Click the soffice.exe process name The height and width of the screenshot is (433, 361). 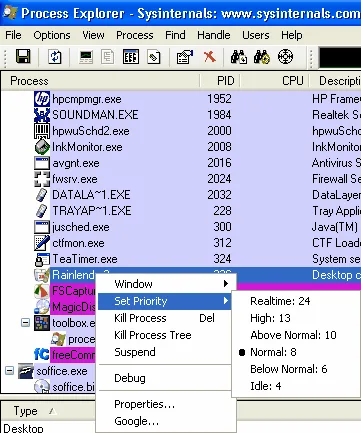click(62, 371)
